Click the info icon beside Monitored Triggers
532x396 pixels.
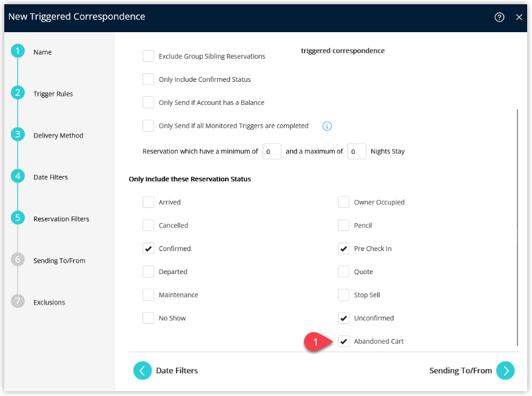click(x=327, y=126)
